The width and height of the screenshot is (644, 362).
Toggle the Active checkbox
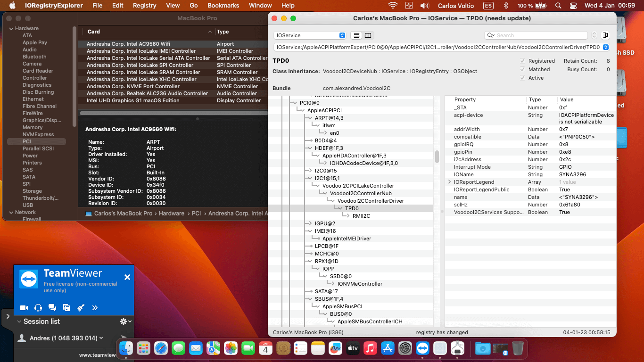(522, 78)
